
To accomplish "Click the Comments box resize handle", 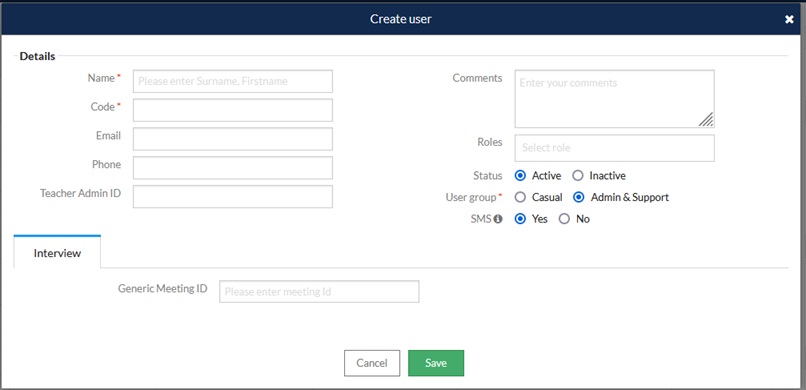I will pyautogui.click(x=706, y=119).
